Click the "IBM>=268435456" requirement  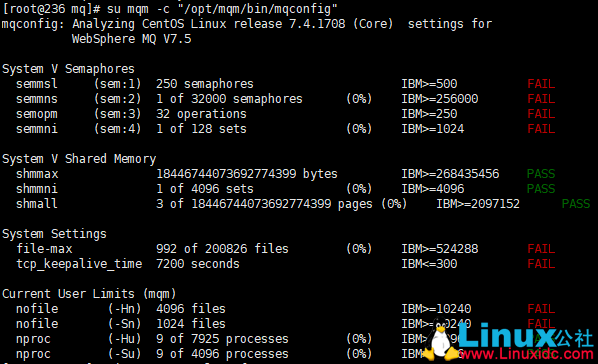[450, 174]
